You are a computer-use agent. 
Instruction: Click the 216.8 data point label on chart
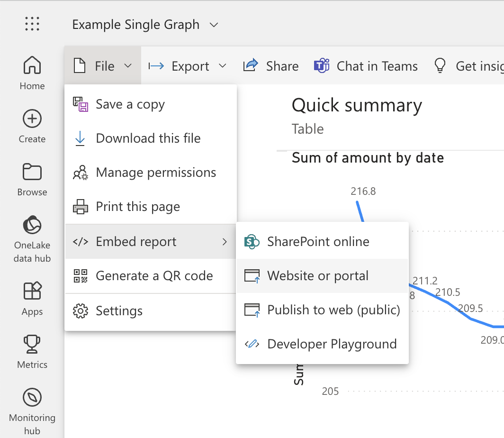point(363,192)
